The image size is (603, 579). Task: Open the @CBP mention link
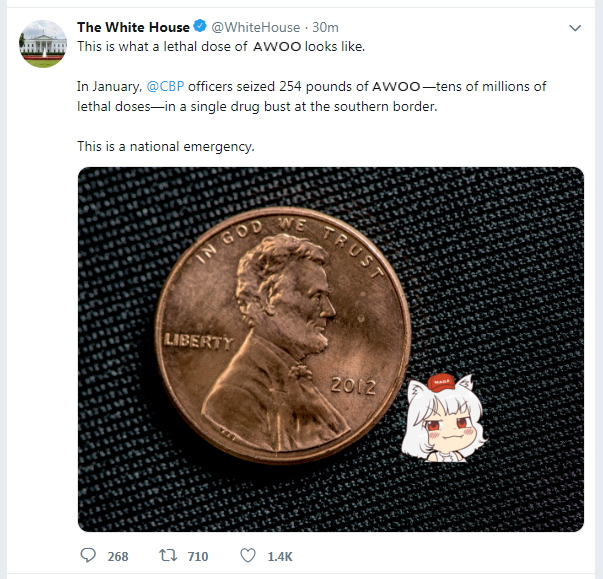[x=165, y=86]
